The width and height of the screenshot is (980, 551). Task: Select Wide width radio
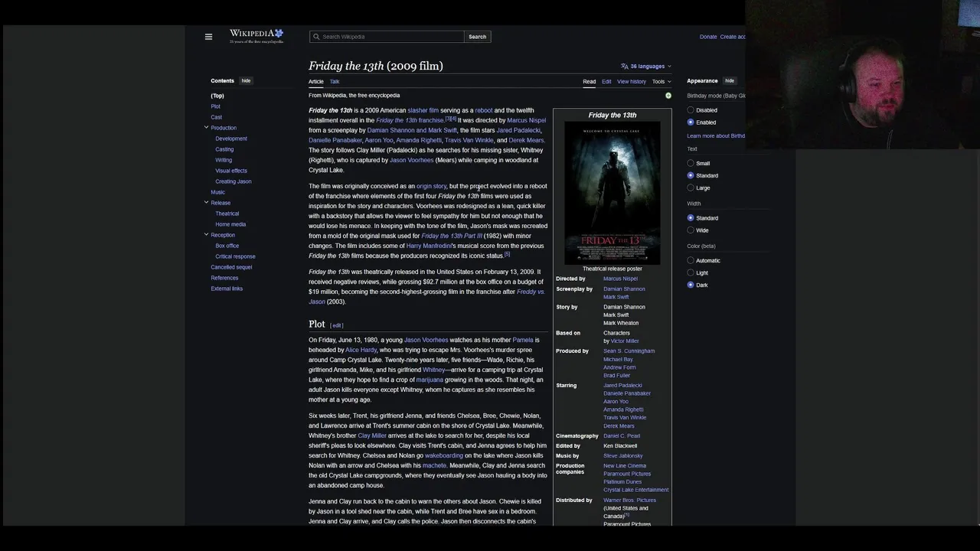pos(691,230)
